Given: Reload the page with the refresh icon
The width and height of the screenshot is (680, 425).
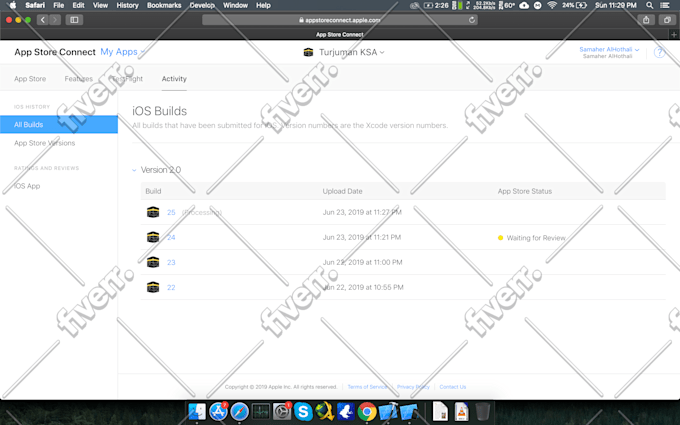Looking at the screenshot, I should coord(472,20).
